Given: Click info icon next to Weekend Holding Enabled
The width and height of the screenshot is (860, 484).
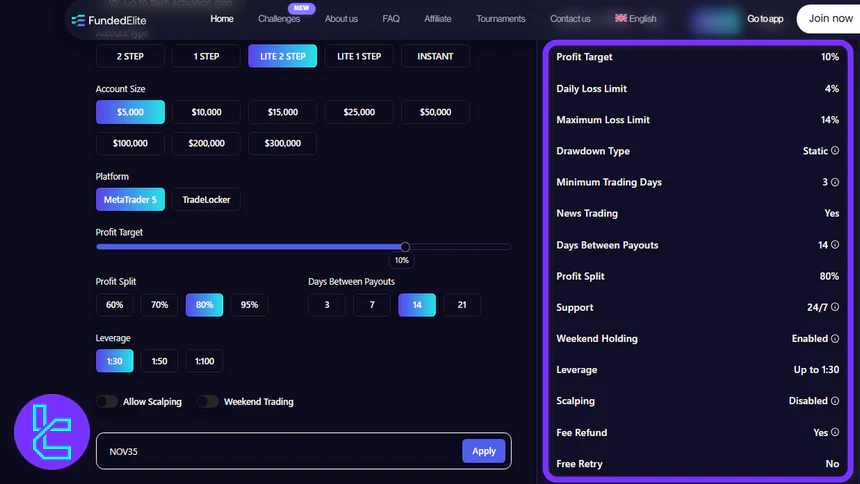Looking at the screenshot, I should click(x=835, y=339).
